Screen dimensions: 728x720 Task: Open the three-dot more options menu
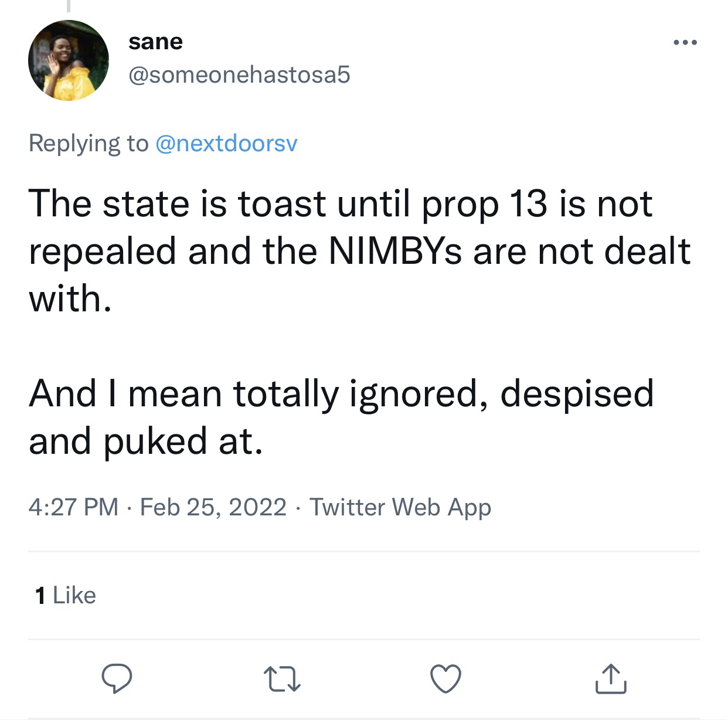(685, 42)
